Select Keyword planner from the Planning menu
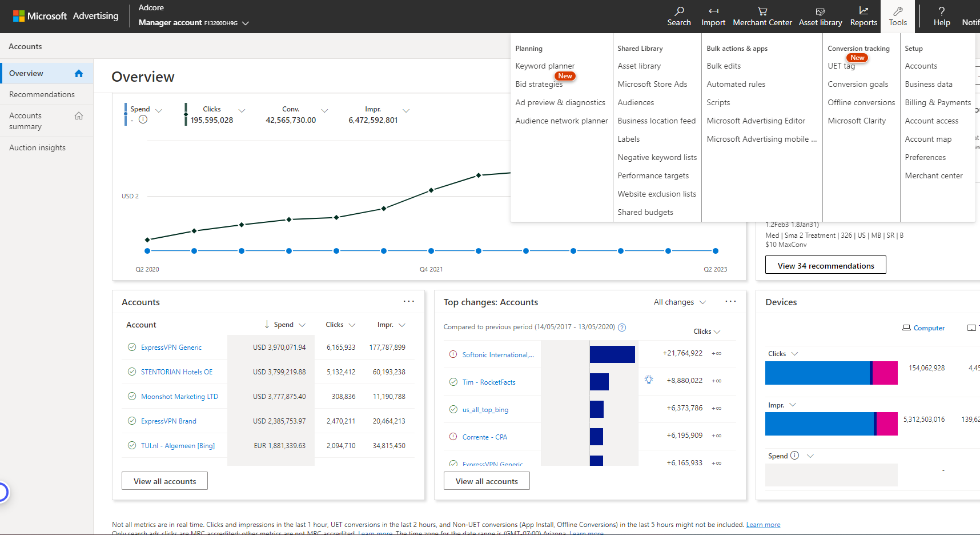The image size is (980, 535). (545, 66)
